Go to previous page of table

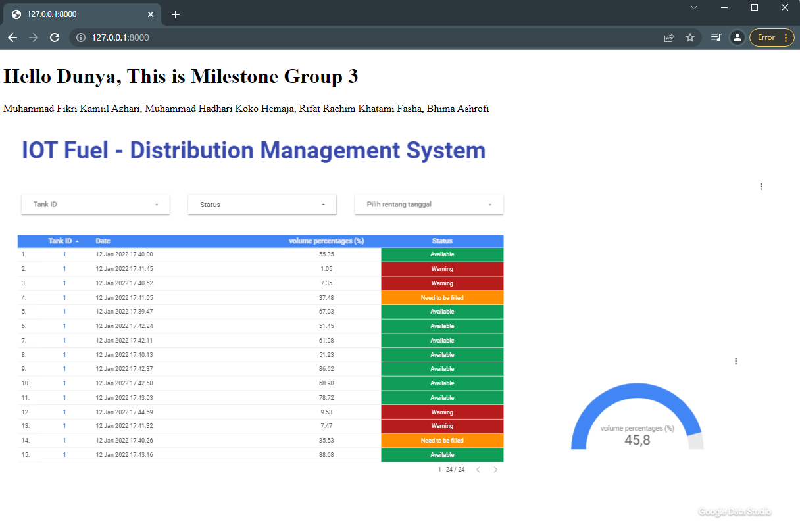point(478,470)
